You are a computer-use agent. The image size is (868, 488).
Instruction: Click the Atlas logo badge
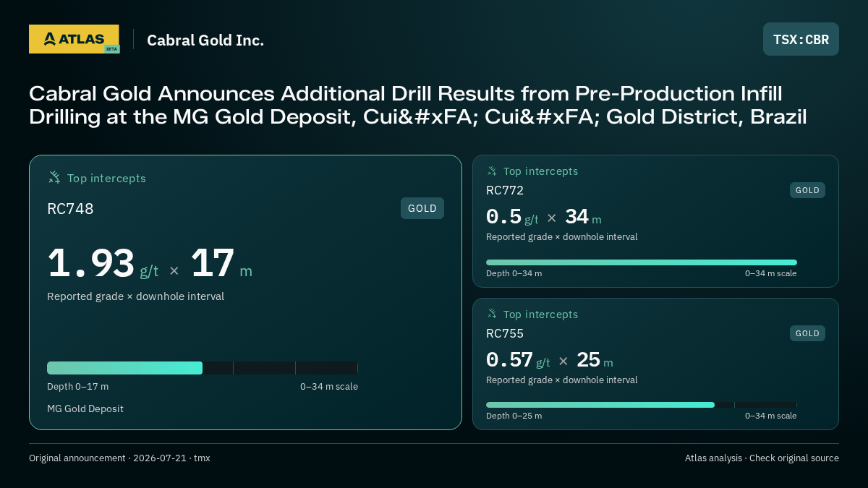[x=74, y=39]
